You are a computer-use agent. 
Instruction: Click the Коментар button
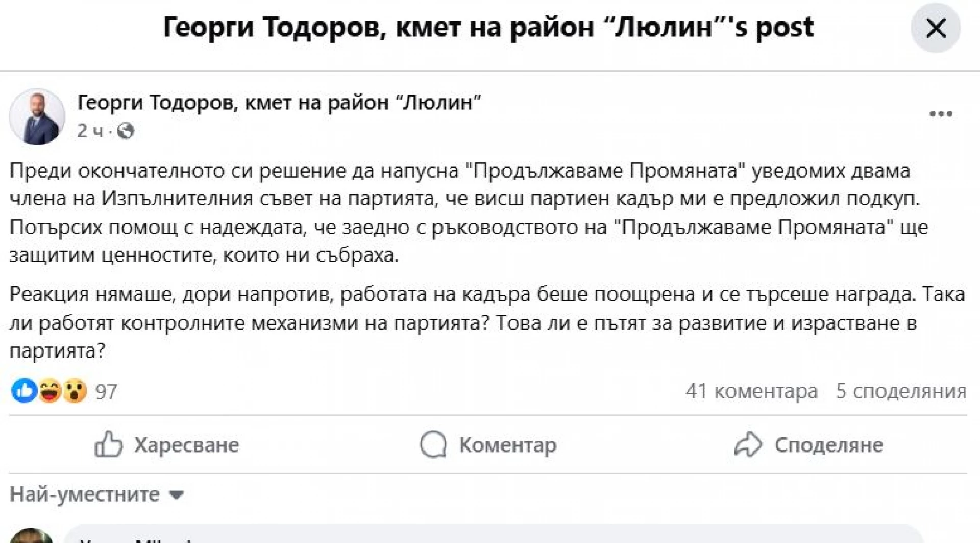point(488,445)
